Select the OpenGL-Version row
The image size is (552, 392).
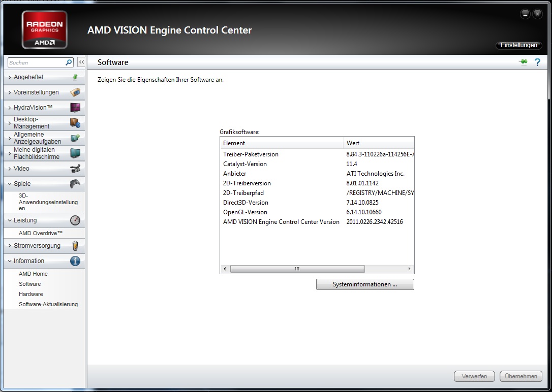click(x=317, y=212)
